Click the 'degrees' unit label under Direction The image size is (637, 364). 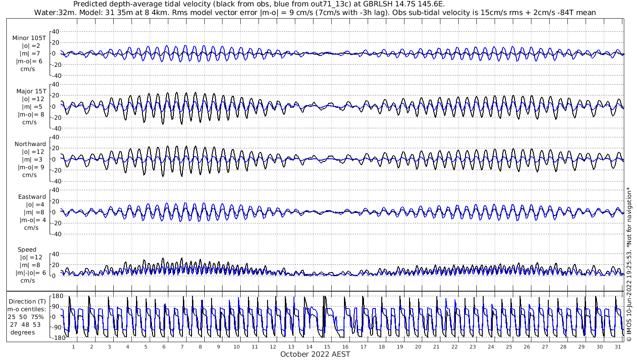23,332
